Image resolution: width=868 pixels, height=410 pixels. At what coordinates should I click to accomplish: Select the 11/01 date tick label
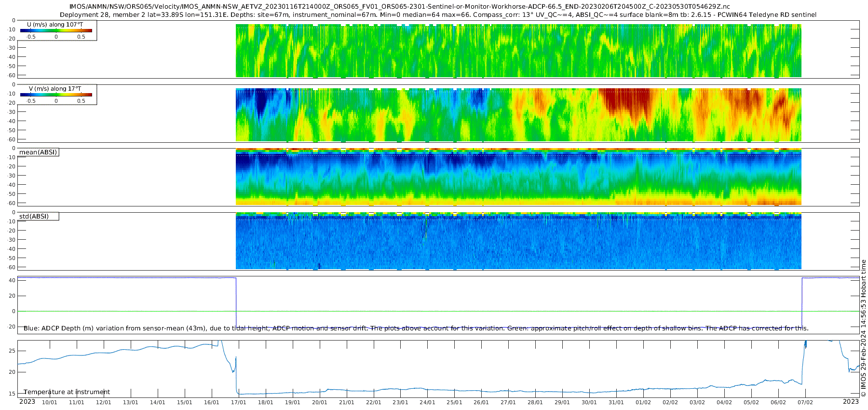[x=77, y=403]
